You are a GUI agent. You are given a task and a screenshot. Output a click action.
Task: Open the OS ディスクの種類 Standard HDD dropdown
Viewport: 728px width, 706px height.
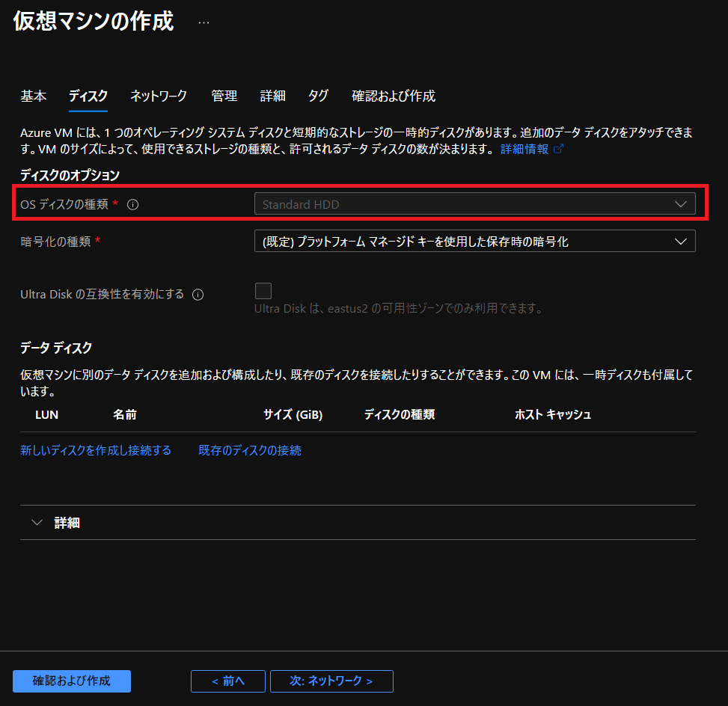tap(474, 203)
